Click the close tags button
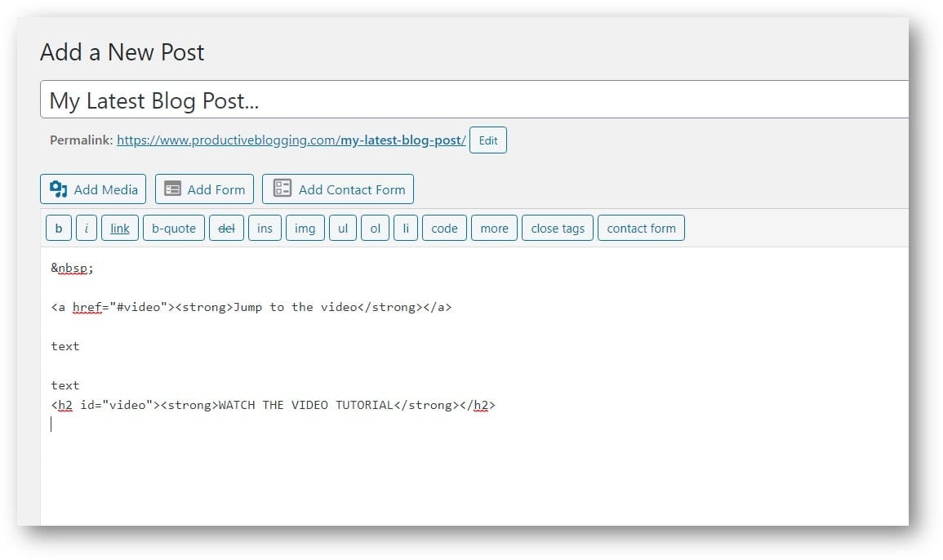This screenshot has height=560, width=943. (x=558, y=228)
